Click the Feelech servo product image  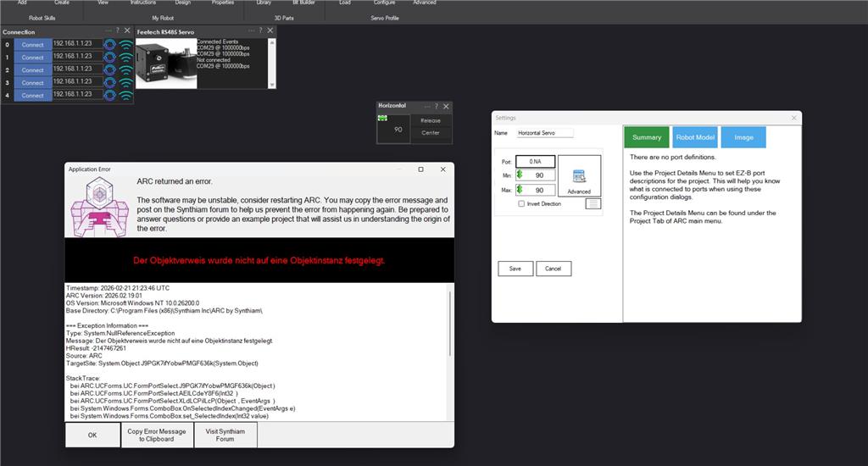(x=166, y=63)
